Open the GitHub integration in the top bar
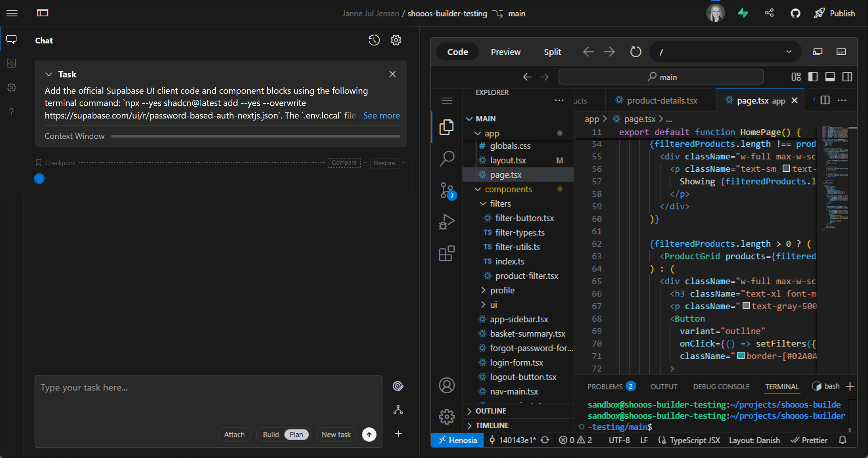This screenshot has width=868, height=458. click(795, 13)
